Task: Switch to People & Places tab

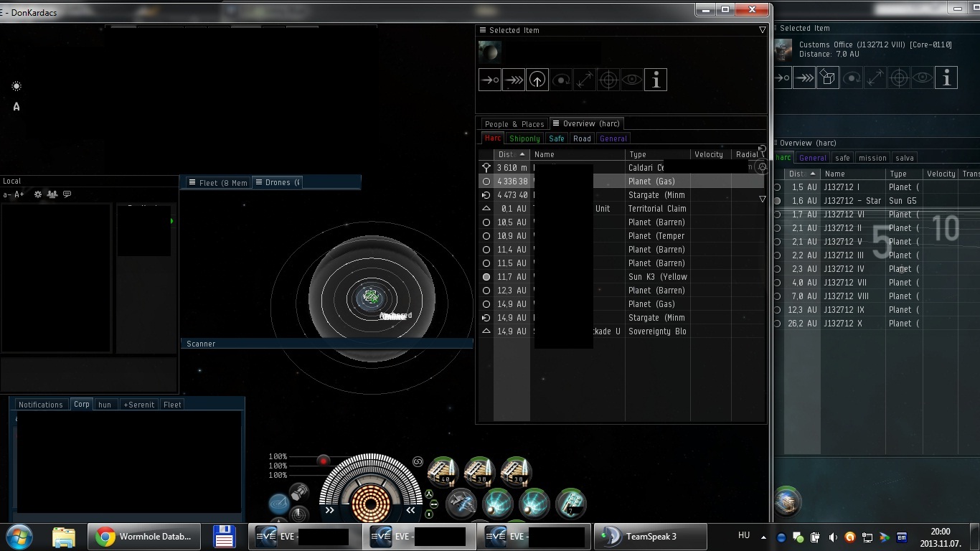Action: coord(514,124)
